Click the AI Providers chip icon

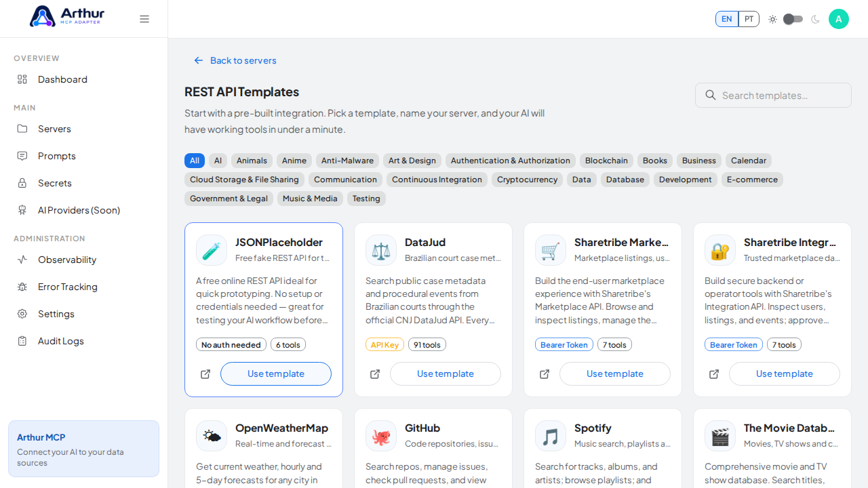pyautogui.click(x=22, y=210)
